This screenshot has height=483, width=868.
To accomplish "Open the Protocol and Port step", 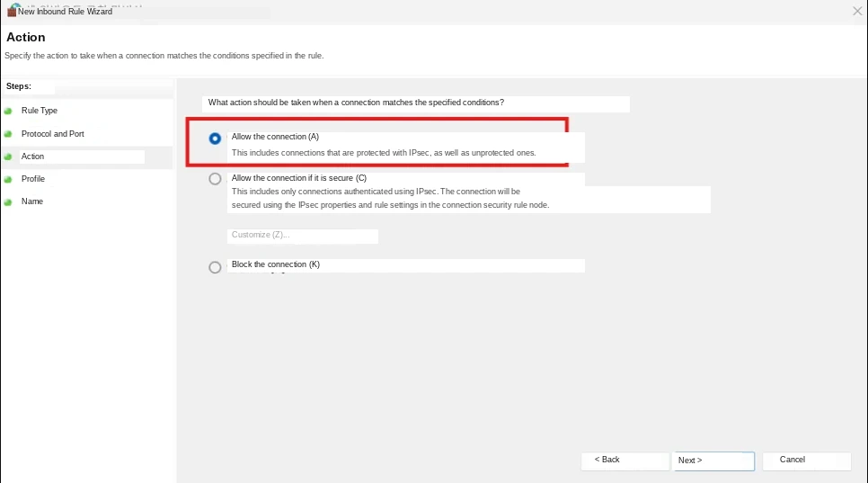I will 53,134.
